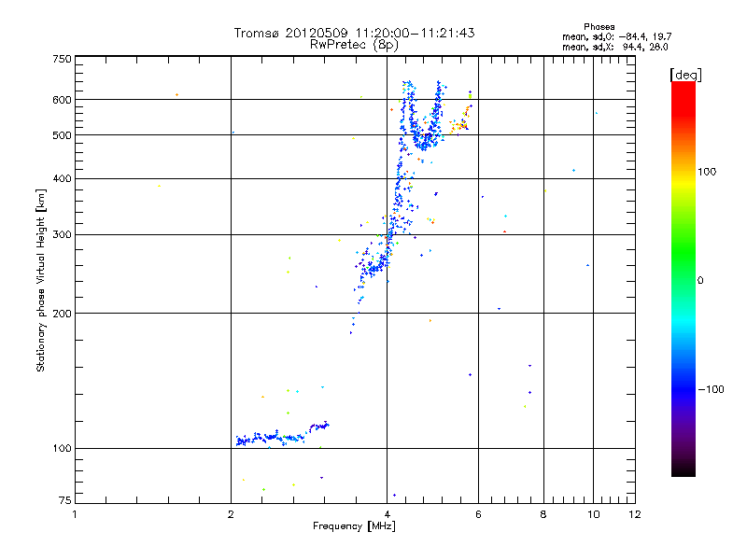Click the colorbar '100' tick label
Viewport: 747px width, 560px height.
point(707,172)
